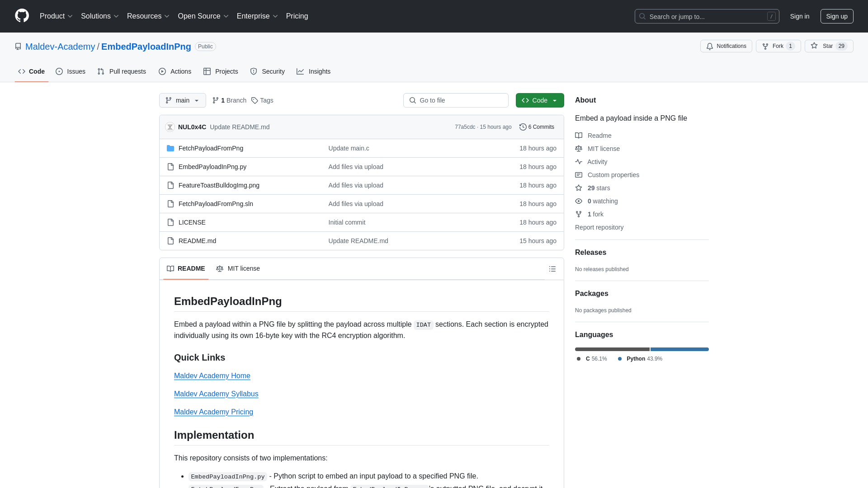868x488 pixels.
Task: Open the Actions tab
Action: click(x=175, y=71)
